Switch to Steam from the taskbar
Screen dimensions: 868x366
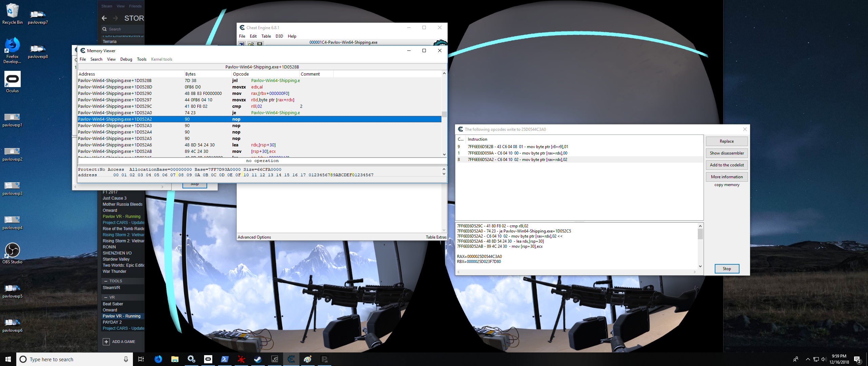258,359
